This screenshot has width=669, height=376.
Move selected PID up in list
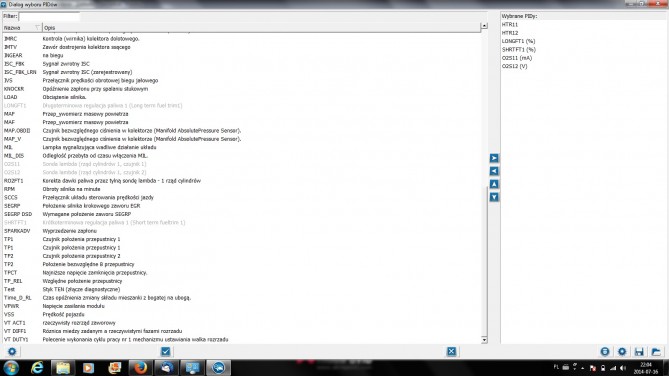(x=494, y=184)
